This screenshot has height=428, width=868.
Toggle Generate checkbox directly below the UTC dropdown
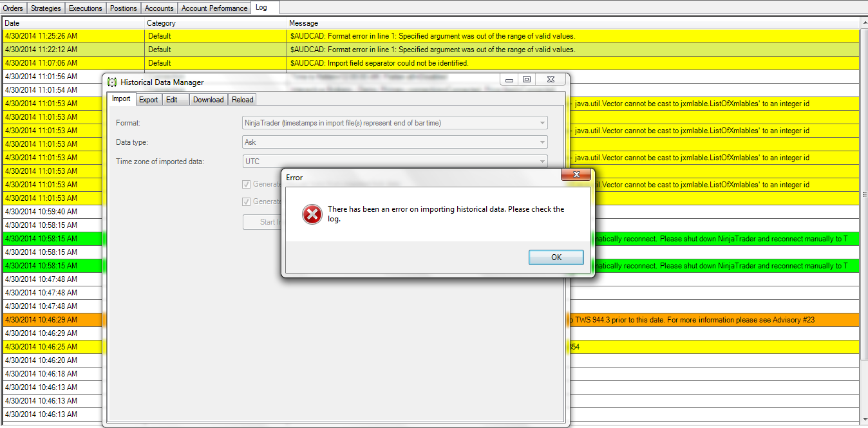tap(246, 184)
